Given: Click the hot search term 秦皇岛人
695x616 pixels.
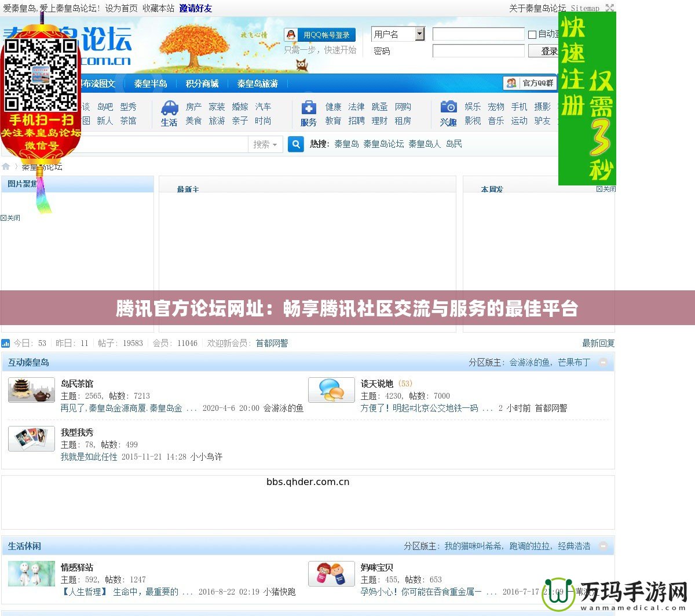Looking at the screenshot, I should (x=425, y=144).
